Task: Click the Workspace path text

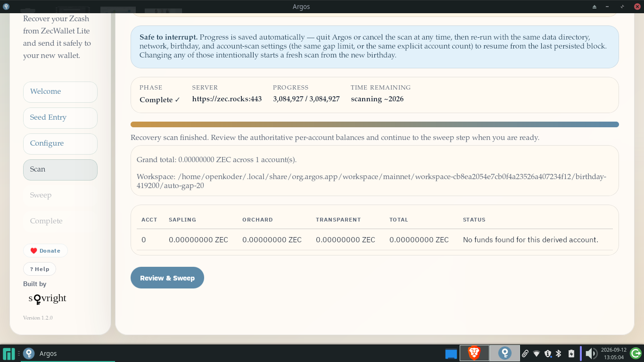Action: pyautogui.click(x=372, y=181)
